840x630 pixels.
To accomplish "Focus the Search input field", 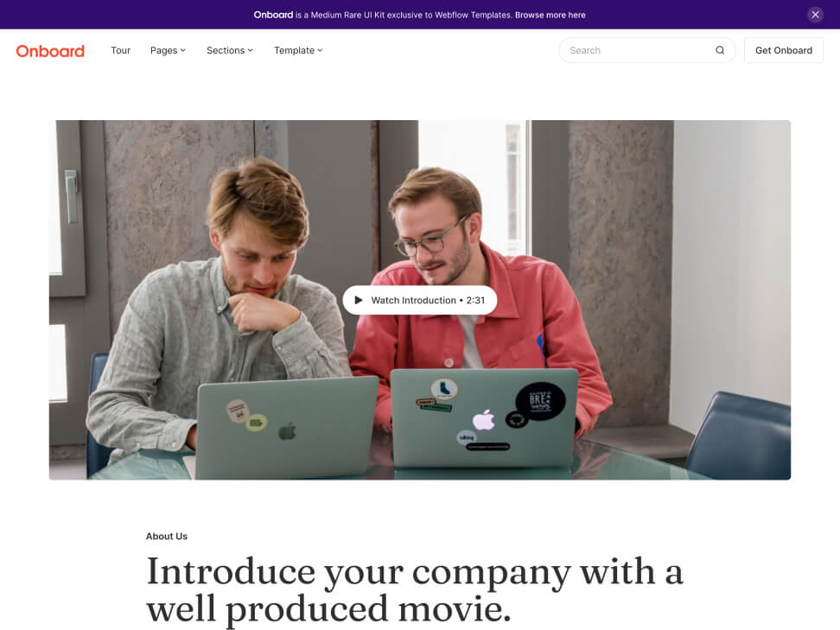I will [x=638, y=50].
